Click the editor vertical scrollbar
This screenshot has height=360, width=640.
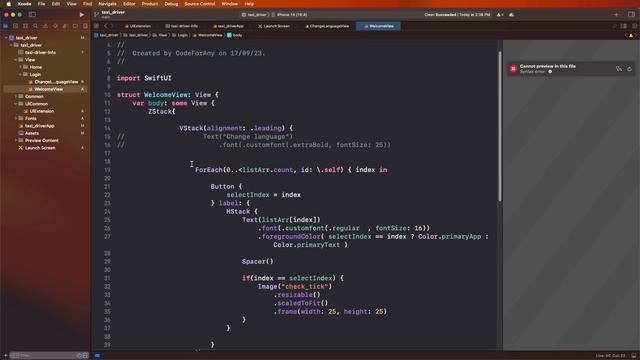coord(500,127)
